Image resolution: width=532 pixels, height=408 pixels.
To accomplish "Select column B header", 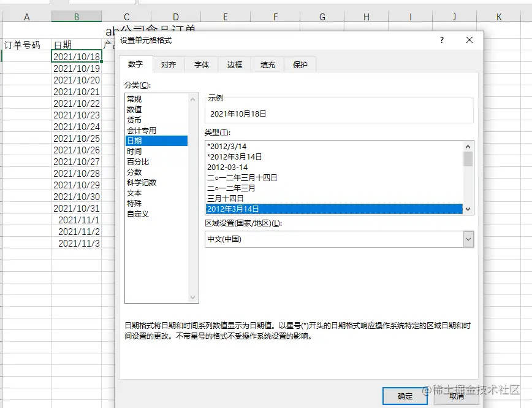I will (77, 17).
